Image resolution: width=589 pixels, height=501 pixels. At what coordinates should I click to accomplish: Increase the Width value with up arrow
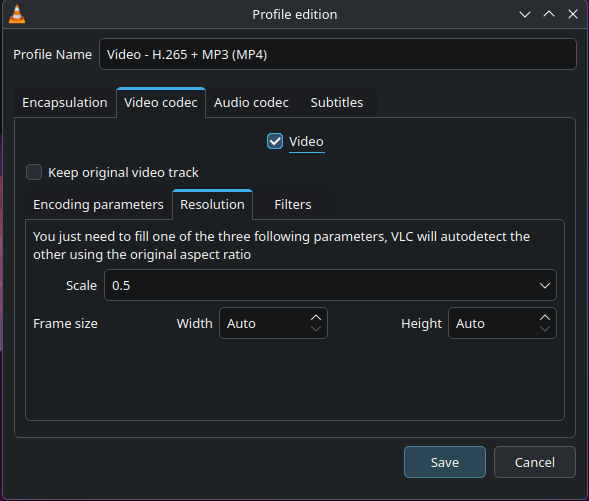[316, 318]
